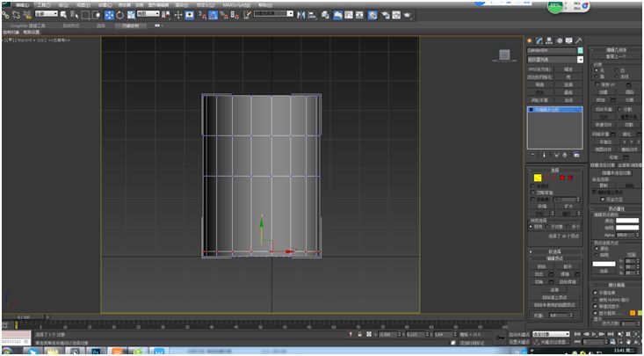Open the Edit (编辑) menu
Image resolution: width=644 pixels, height=356 pixels.
(22, 5)
